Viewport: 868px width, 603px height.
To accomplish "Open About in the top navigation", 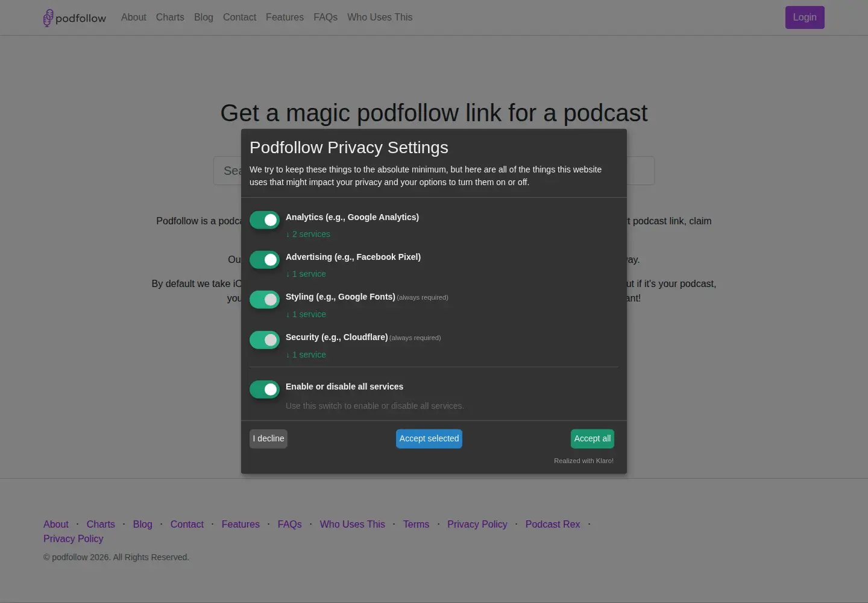I will click(x=134, y=17).
